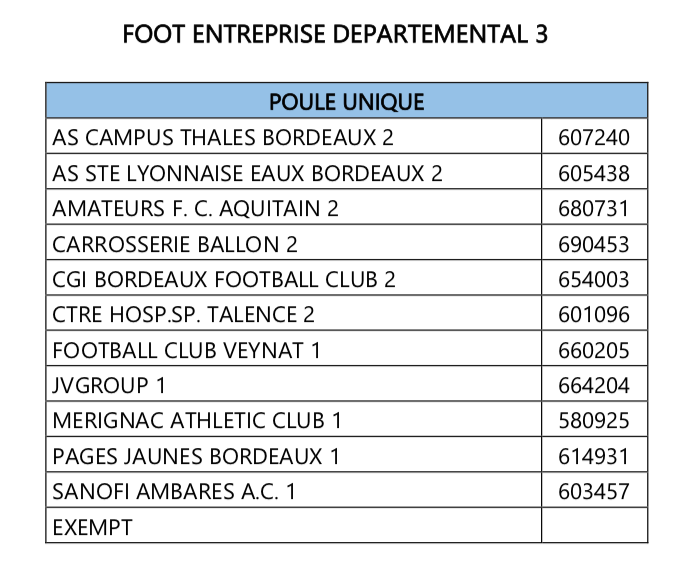Click the FOOT ENTREPRISE DEPARTEMENTAL 3 title
The image size is (683, 574).
[x=335, y=34]
